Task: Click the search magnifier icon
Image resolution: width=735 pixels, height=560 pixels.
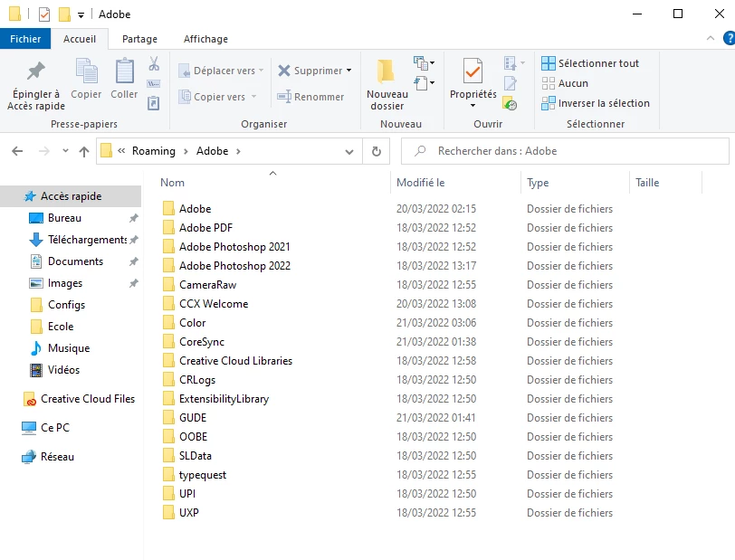Action: (x=420, y=151)
